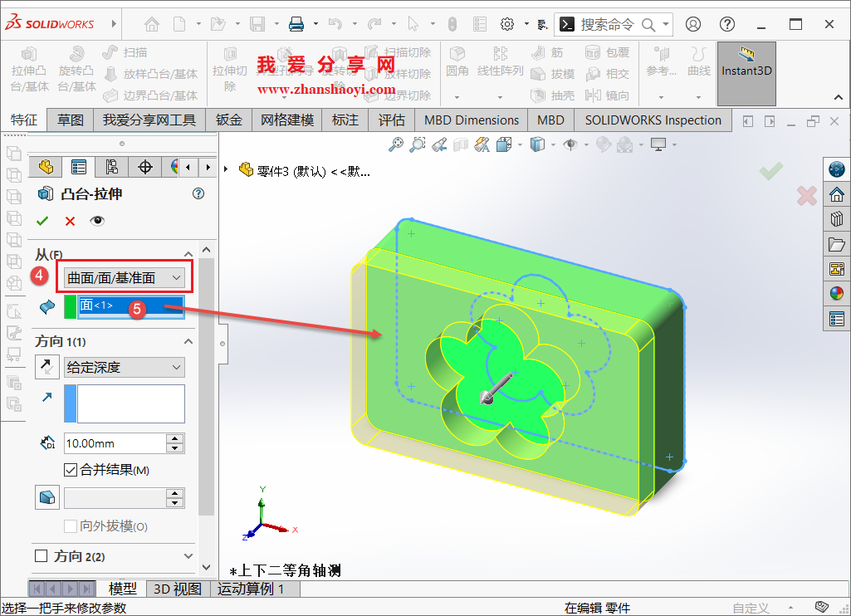Select the Zoom to Fit tool
This screenshot has height=616, width=851.
pyautogui.click(x=395, y=144)
